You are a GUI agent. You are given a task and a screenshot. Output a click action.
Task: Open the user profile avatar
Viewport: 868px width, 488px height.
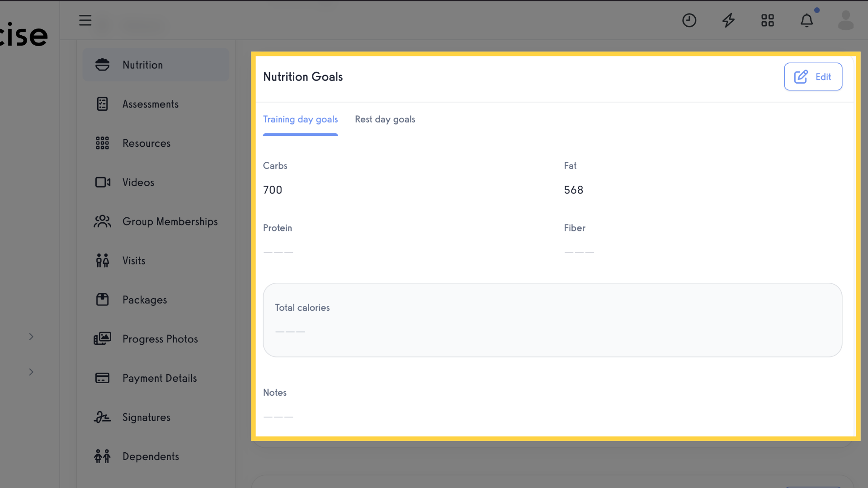(845, 20)
